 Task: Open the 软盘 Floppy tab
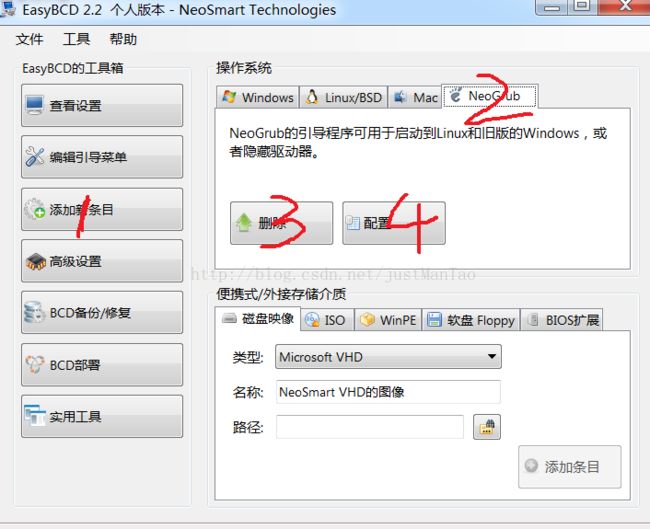click(x=471, y=320)
